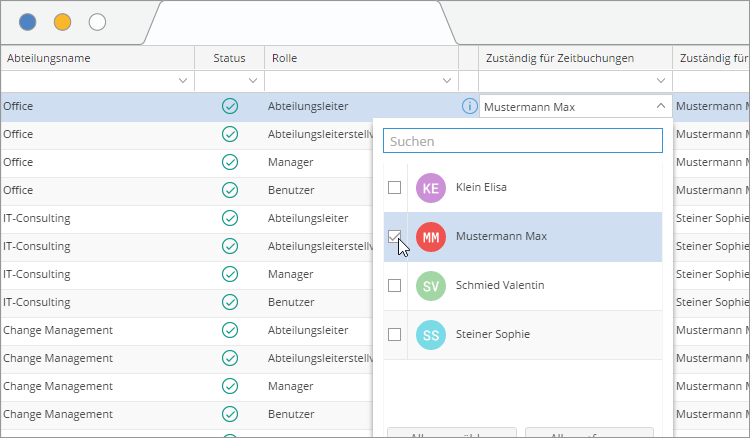Collapse the Mustermann Max combo box

(x=659, y=106)
